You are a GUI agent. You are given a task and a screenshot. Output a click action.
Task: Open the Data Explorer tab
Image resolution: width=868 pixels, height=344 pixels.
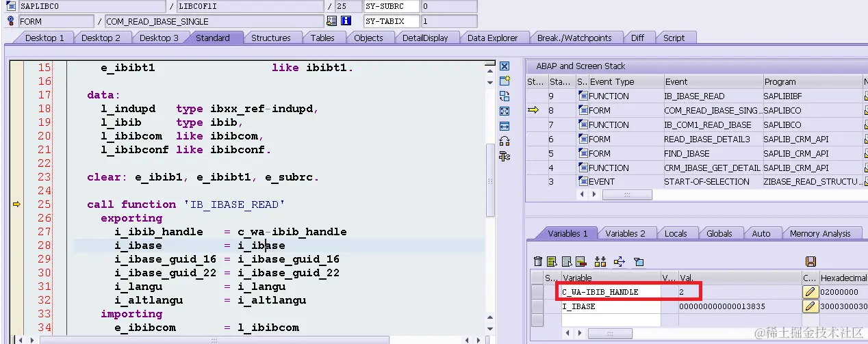click(493, 38)
